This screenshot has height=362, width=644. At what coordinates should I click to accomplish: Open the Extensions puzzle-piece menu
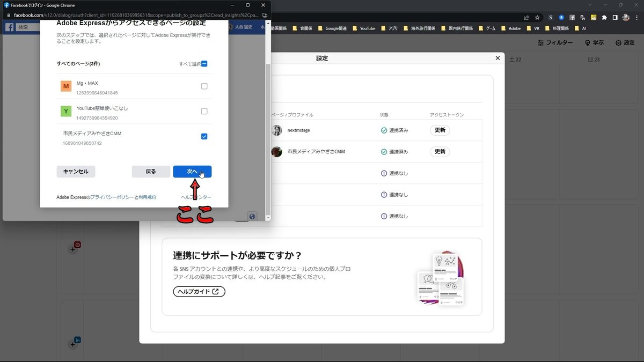(x=604, y=17)
